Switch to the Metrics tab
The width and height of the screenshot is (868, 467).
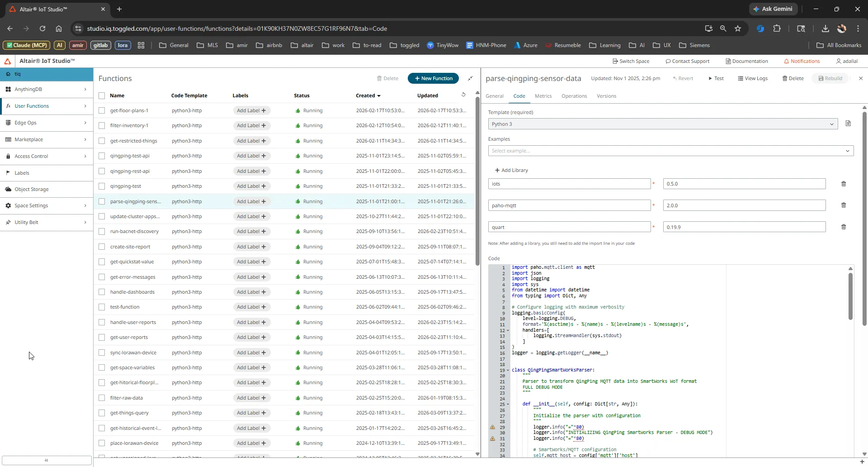click(543, 96)
